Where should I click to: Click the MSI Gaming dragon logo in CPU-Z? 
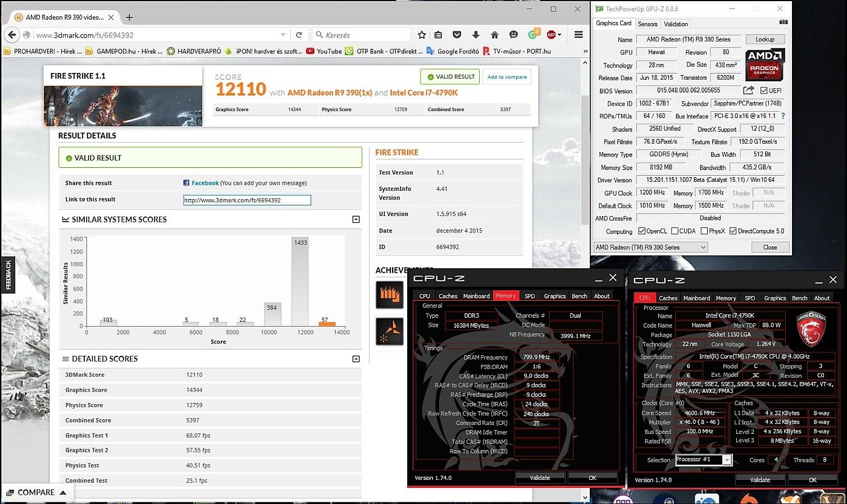[x=812, y=329]
